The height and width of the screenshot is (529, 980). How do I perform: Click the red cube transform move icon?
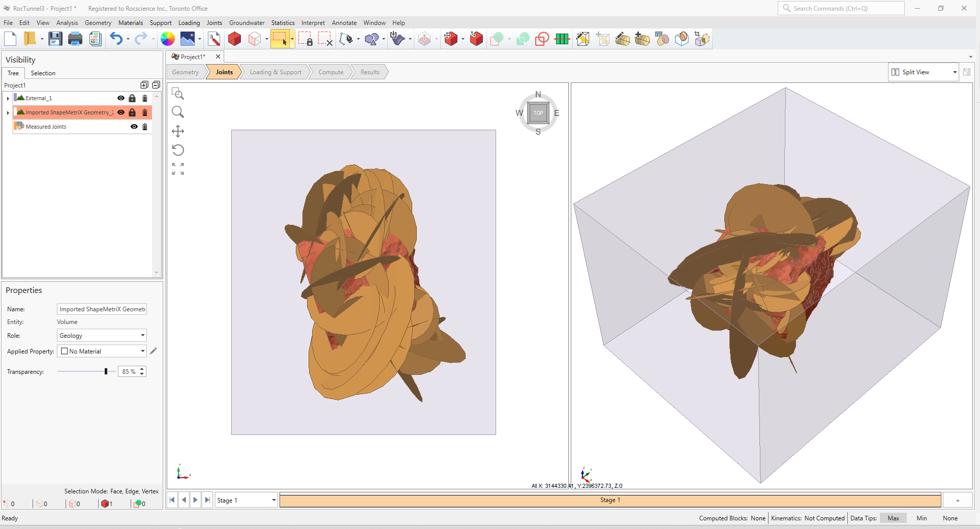[451, 39]
